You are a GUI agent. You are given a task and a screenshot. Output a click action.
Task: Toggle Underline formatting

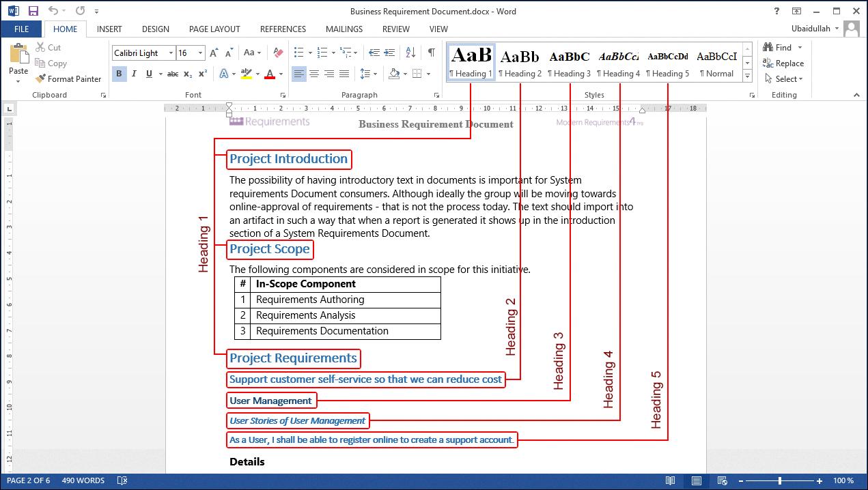pyautogui.click(x=149, y=74)
